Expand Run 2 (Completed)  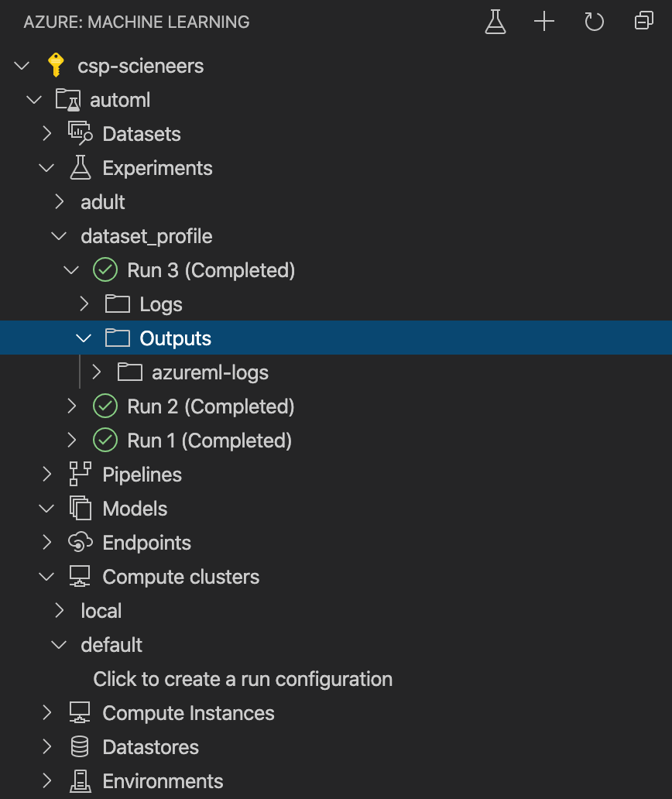(71, 406)
